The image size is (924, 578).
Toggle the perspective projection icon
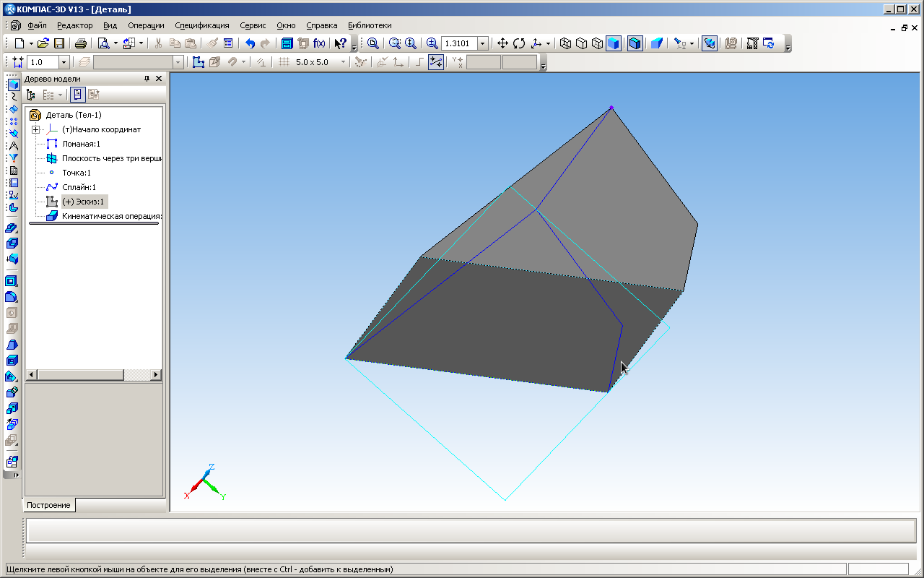click(656, 43)
